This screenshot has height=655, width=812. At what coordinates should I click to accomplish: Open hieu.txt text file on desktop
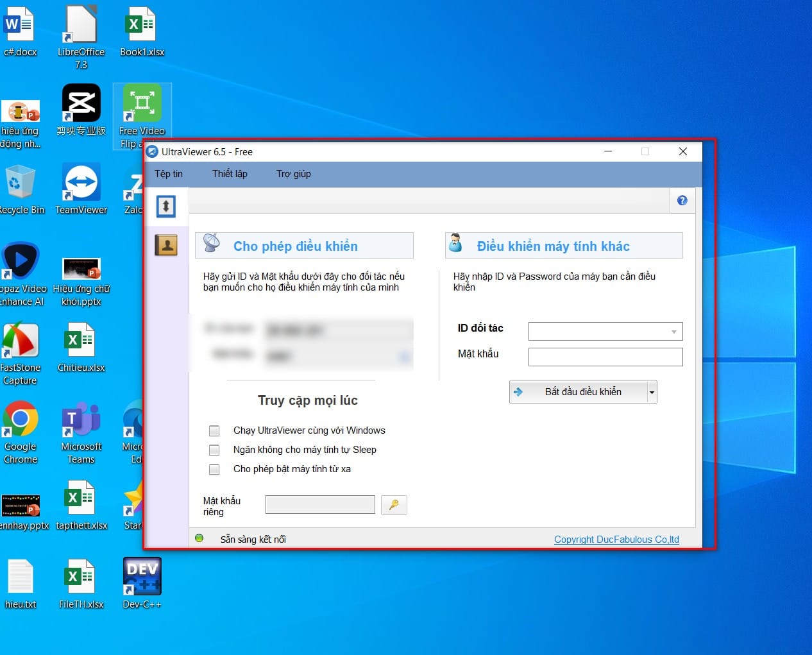[x=20, y=584]
